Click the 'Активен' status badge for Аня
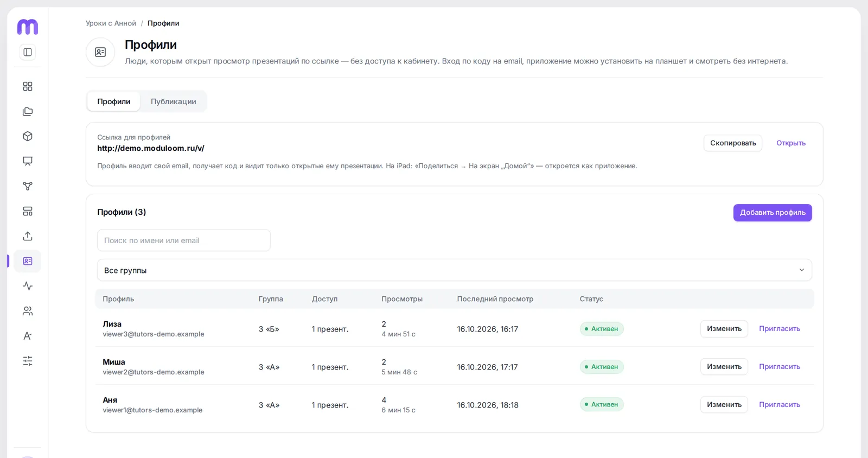This screenshot has height=458, width=868. pos(602,404)
